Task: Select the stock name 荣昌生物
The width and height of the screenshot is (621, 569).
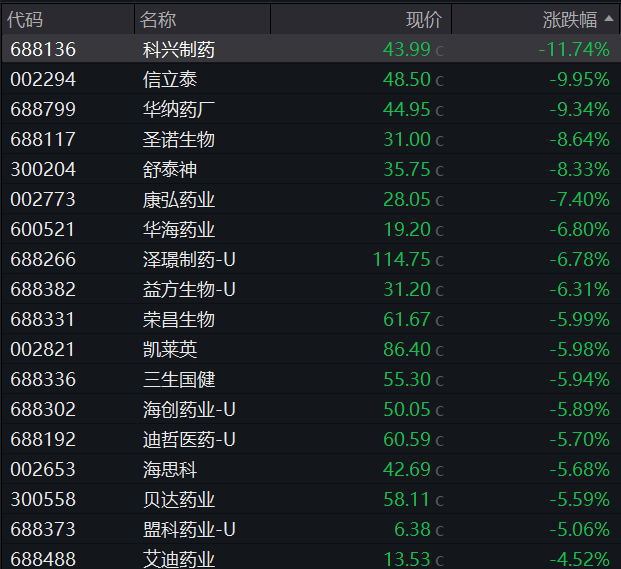Action: 179,320
